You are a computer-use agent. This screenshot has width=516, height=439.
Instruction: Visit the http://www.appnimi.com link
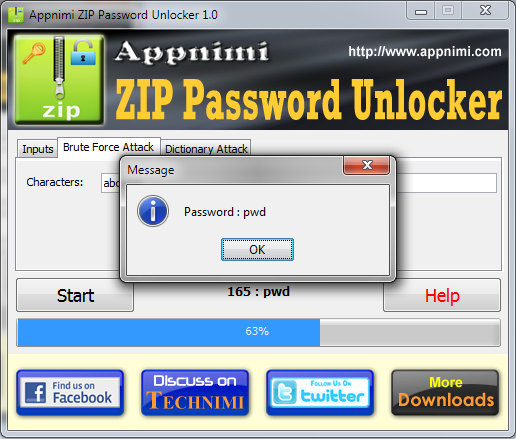[x=425, y=51]
